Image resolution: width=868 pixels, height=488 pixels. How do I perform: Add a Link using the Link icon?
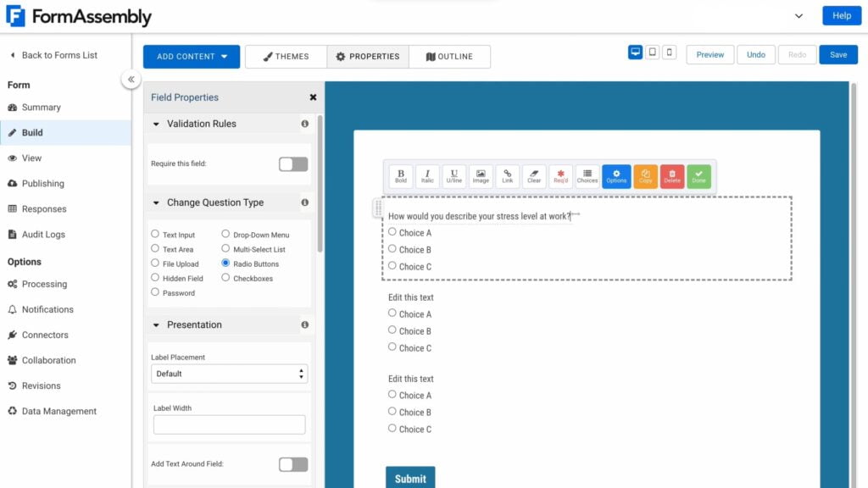[x=507, y=176]
